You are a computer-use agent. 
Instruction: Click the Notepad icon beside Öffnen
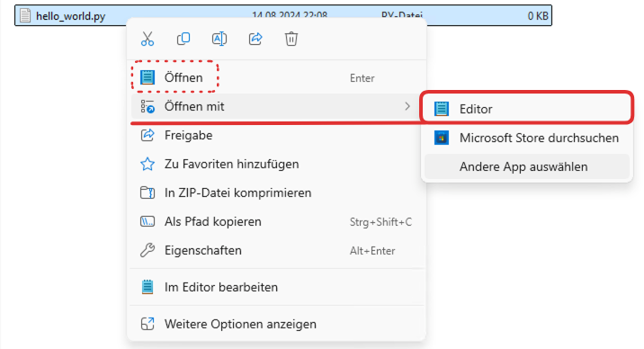coord(148,77)
